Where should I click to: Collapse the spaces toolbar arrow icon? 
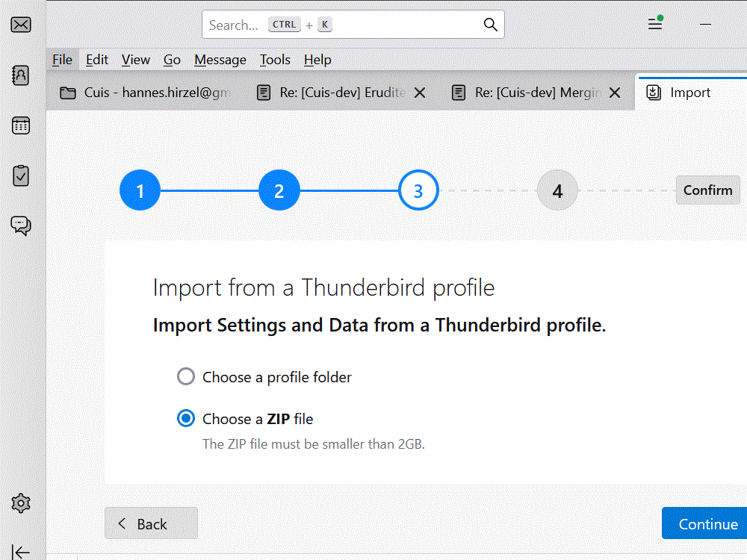pos(21,553)
